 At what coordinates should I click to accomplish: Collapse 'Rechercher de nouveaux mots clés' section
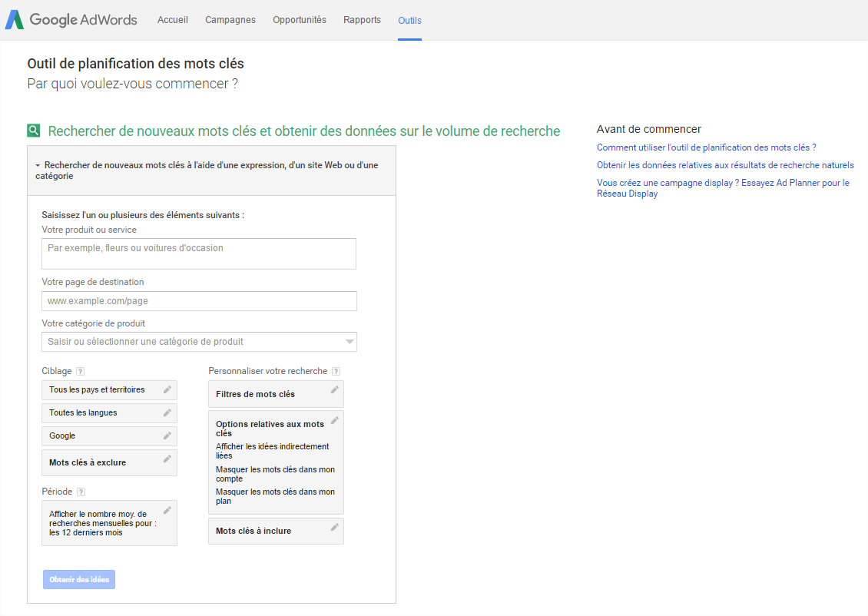tap(38, 165)
